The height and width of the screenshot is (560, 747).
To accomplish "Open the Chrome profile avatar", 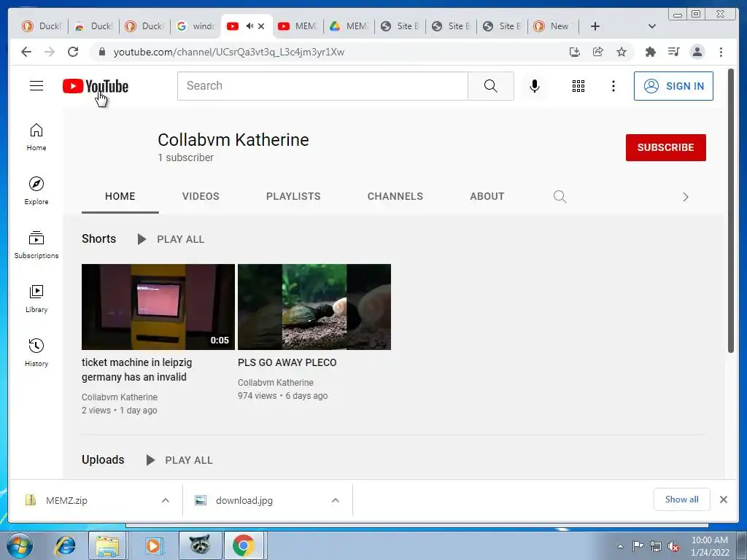I will [697, 52].
